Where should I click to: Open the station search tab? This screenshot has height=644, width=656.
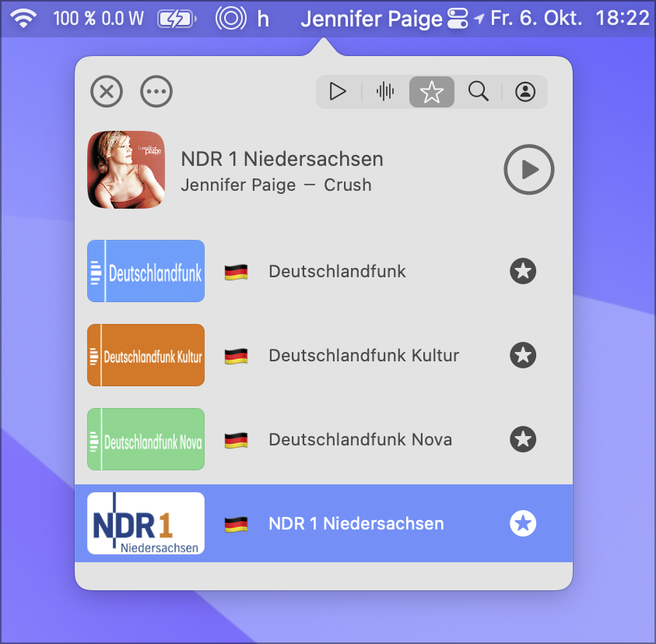click(x=479, y=92)
